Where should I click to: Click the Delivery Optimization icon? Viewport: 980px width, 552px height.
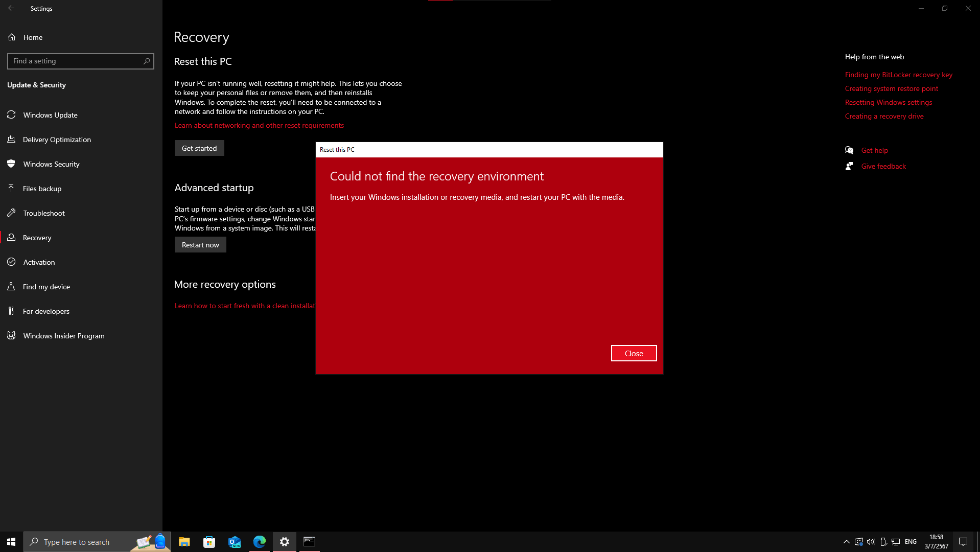coord(11,140)
